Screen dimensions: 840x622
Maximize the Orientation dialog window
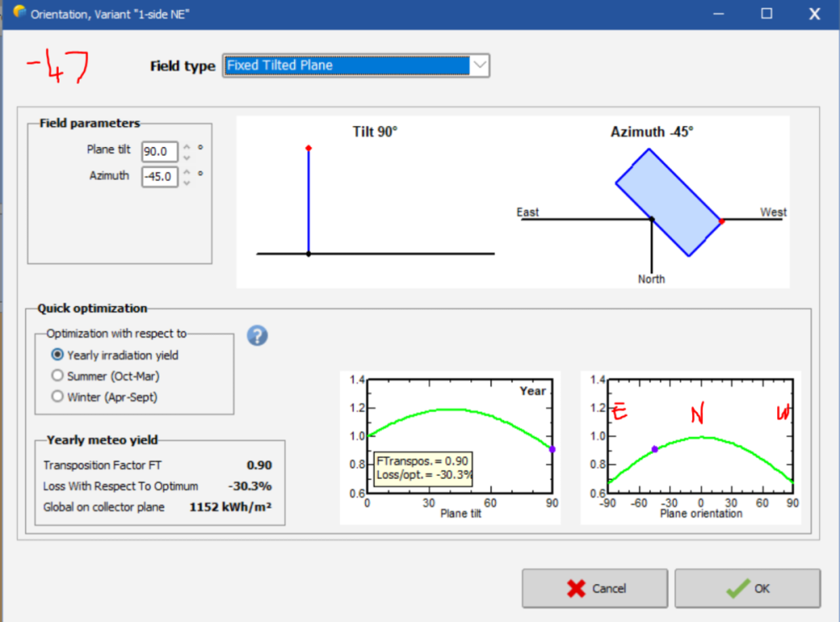[766, 13]
